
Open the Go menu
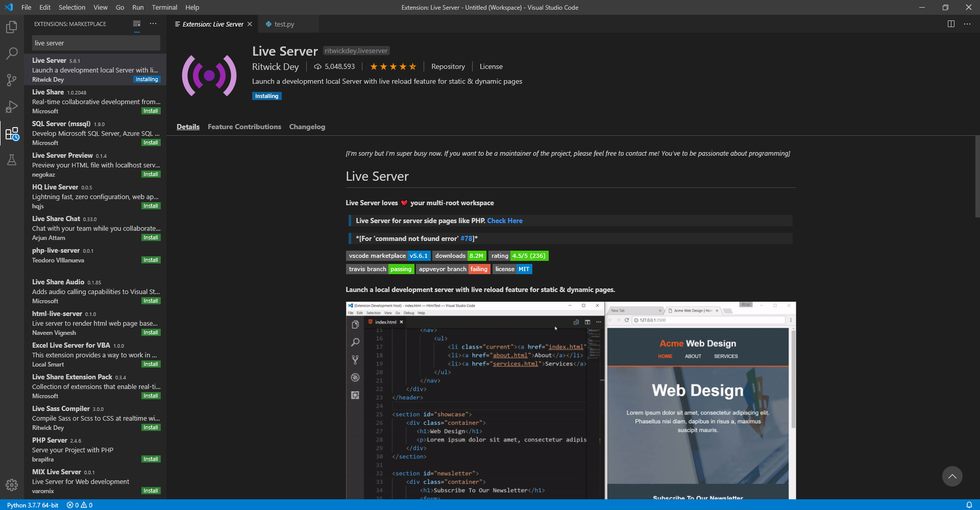coord(120,7)
